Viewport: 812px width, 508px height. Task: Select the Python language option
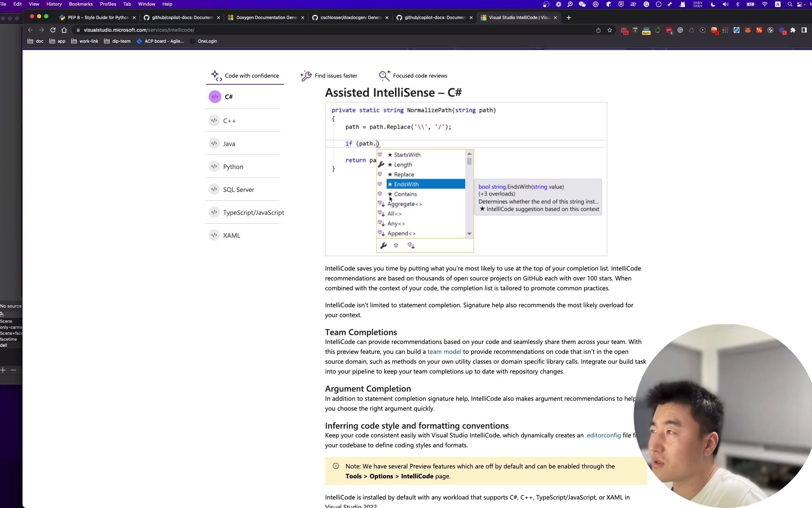click(233, 167)
